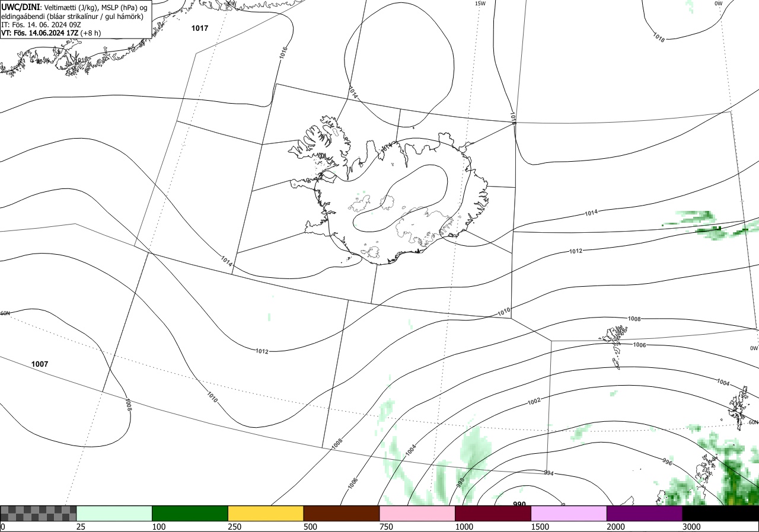
Task: Select scale value '2000' under color bar
Action: click(x=616, y=526)
